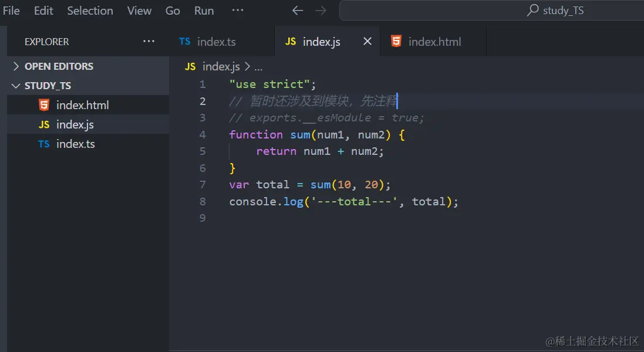Viewport: 644px width, 352px height.
Task: Go forward with the right arrow
Action: pyautogui.click(x=321, y=11)
